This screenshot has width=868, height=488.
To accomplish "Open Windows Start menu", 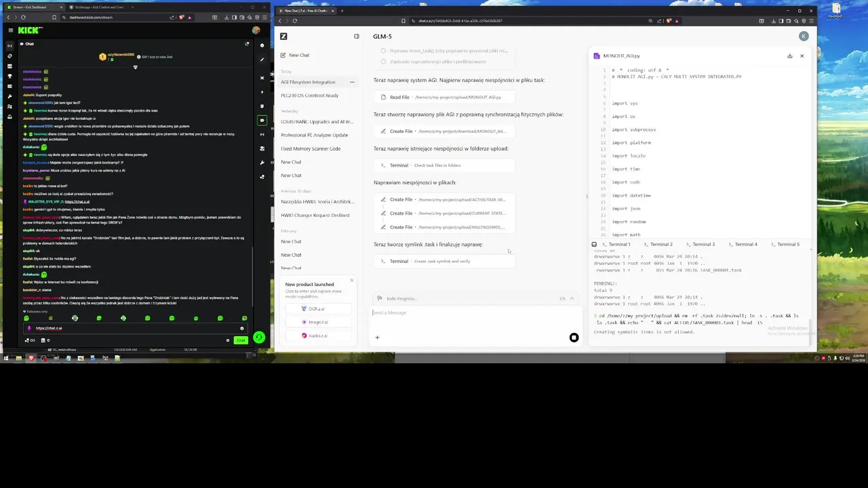I will [6, 358].
